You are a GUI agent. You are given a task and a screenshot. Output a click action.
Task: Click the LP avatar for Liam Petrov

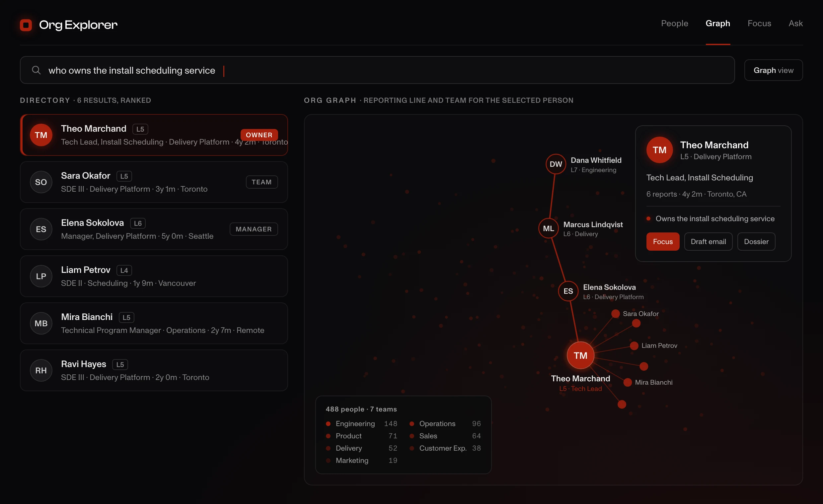pyautogui.click(x=41, y=276)
